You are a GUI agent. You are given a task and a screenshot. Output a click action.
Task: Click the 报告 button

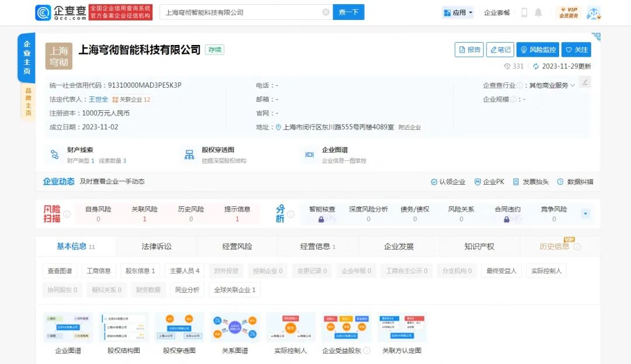tap(469, 50)
